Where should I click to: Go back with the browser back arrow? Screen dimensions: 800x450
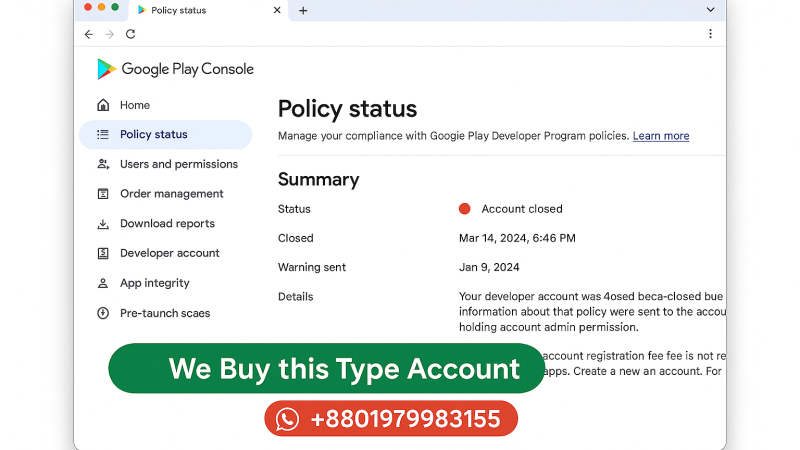[89, 34]
